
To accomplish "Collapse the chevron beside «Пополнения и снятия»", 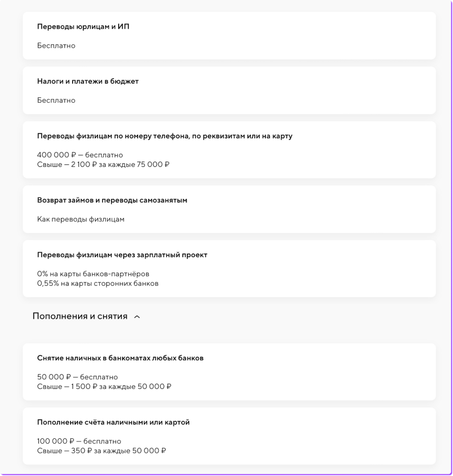I will tap(137, 317).
